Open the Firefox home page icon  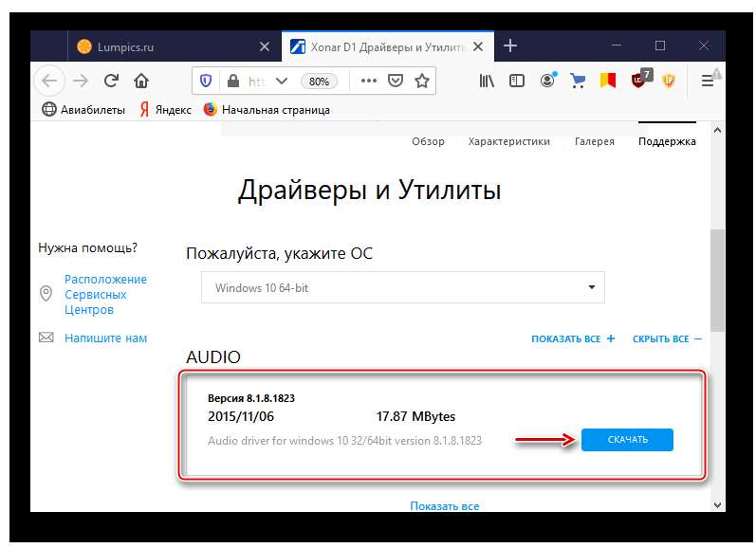click(140, 81)
